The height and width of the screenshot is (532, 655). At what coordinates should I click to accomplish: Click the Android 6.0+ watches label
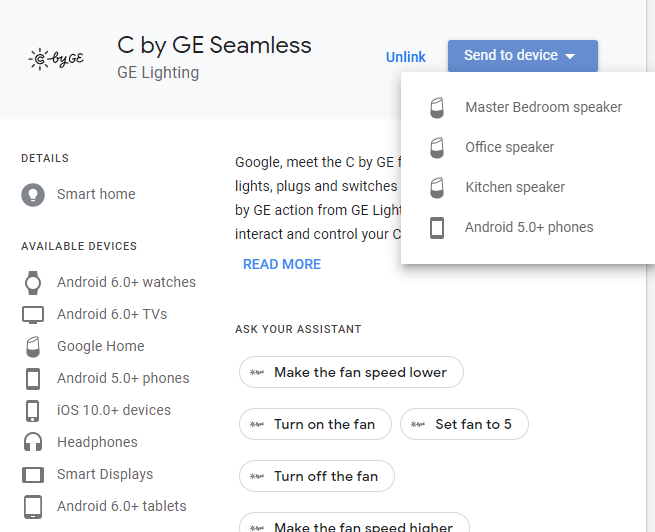126,282
